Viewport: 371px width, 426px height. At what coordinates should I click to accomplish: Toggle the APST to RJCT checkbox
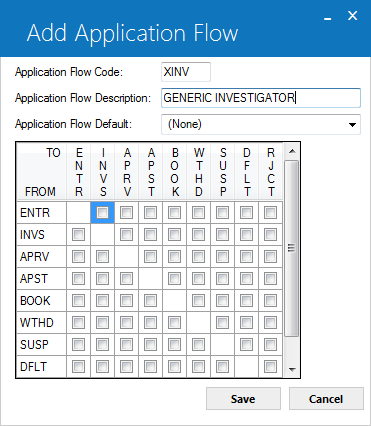pos(270,279)
